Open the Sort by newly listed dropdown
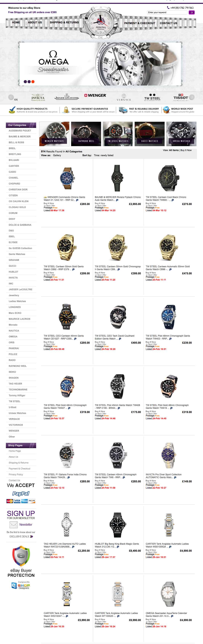 tap(103, 155)
